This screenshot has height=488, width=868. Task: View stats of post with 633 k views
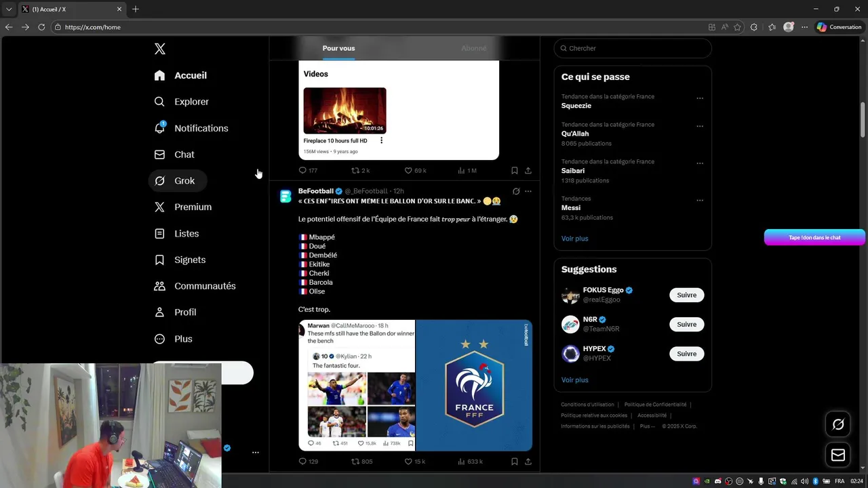point(470,462)
